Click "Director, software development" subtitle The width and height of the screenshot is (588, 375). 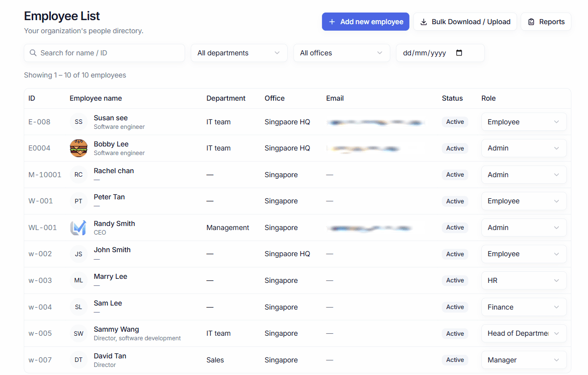(137, 338)
